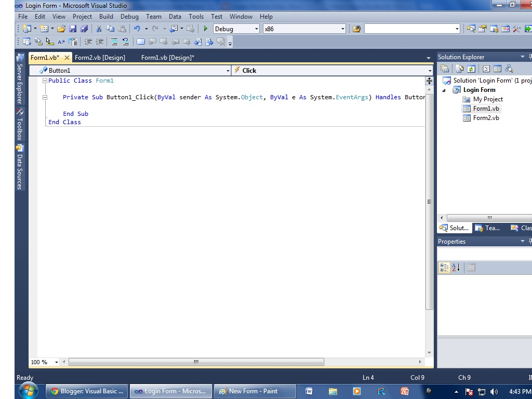Select Form2.vb in Solution Explorer
Viewport: 532px width, 399px height.
pyautogui.click(x=486, y=118)
